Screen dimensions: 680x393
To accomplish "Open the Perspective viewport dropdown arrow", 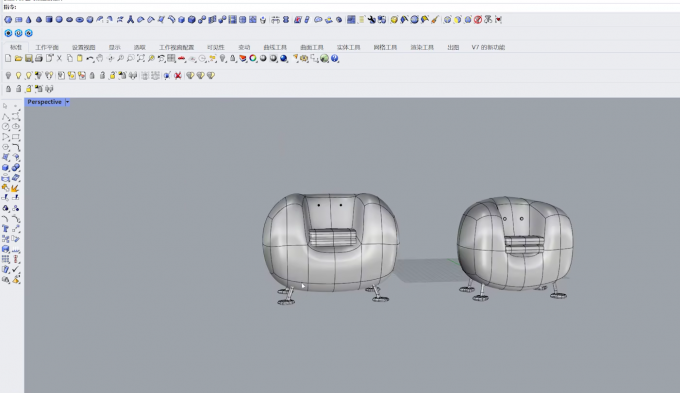I will [67, 102].
